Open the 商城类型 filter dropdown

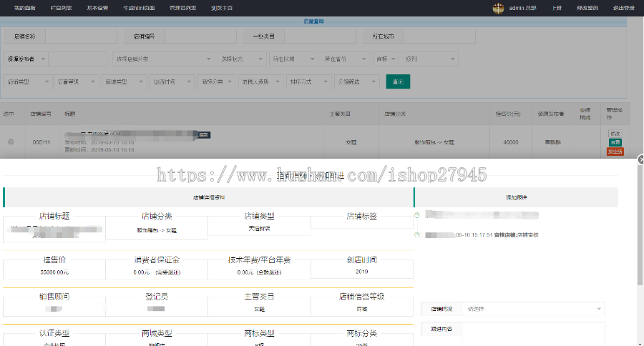click(x=124, y=81)
